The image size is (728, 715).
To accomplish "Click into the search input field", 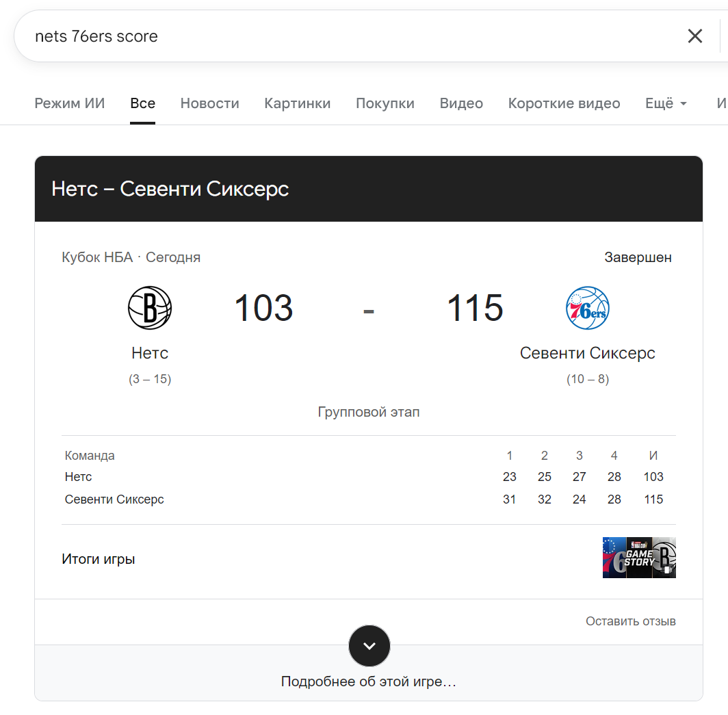I will [x=342, y=36].
